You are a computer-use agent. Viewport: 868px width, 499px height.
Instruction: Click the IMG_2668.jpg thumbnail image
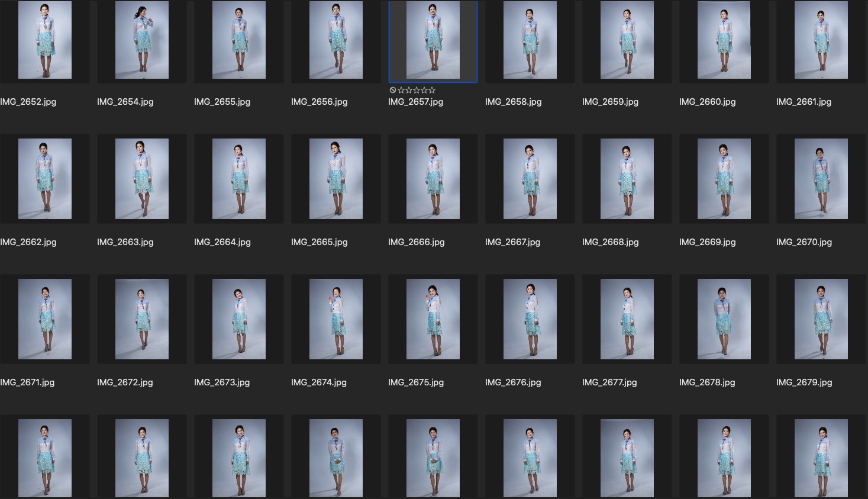627,179
